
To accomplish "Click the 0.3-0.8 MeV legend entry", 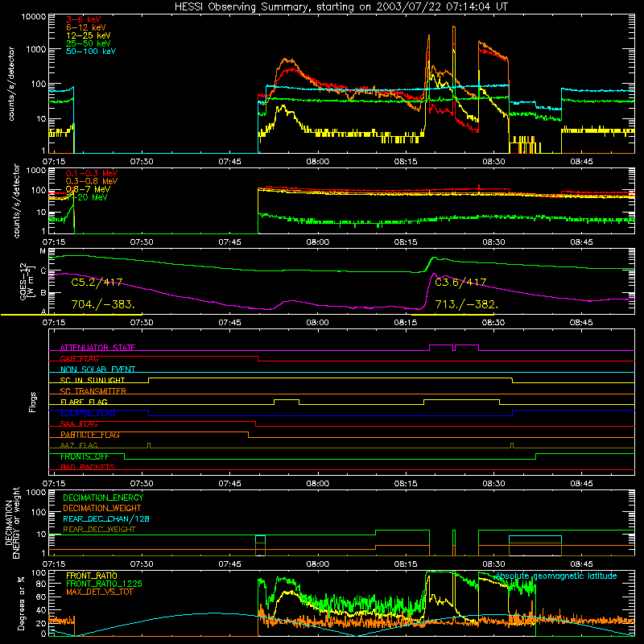I will click(x=92, y=181).
